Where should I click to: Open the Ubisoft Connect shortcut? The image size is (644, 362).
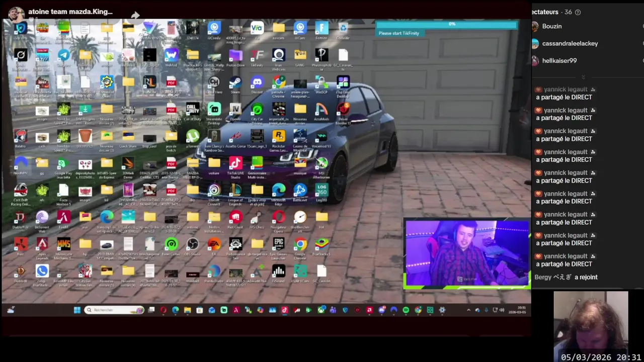(214, 194)
